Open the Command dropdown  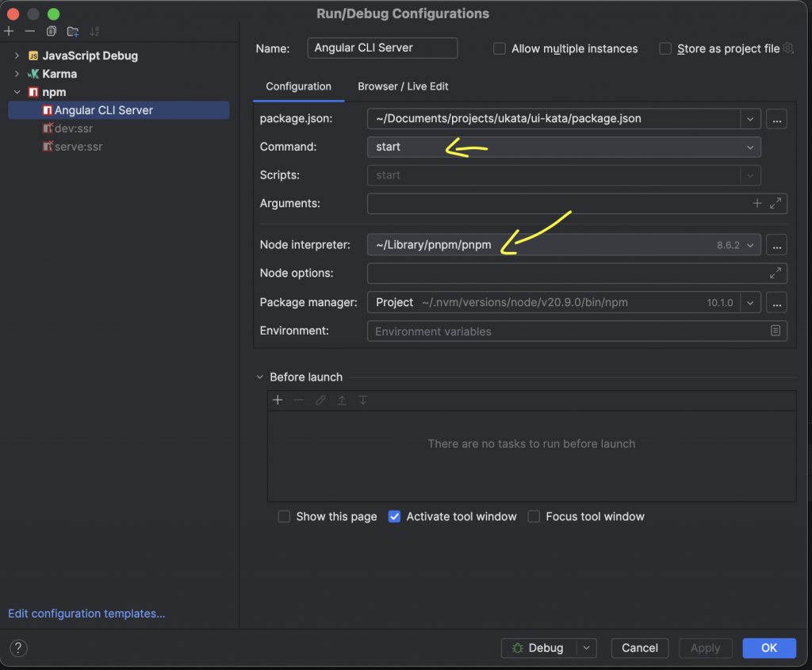[x=750, y=147]
